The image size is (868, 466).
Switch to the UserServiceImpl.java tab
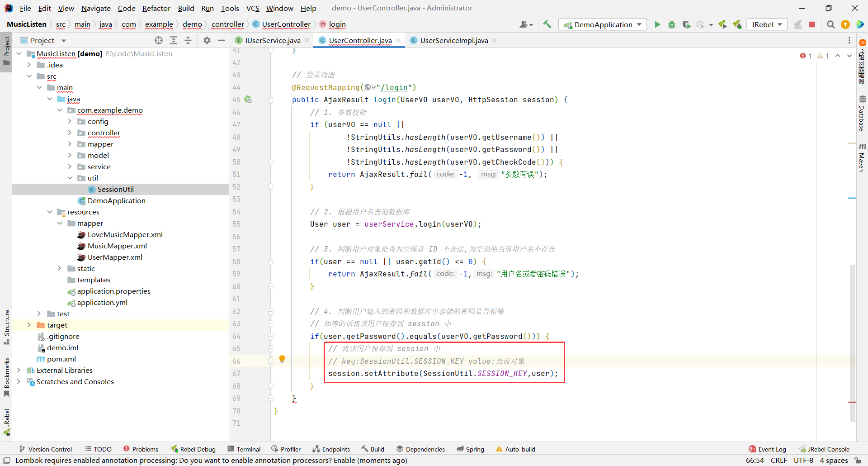pyautogui.click(x=454, y=40)
